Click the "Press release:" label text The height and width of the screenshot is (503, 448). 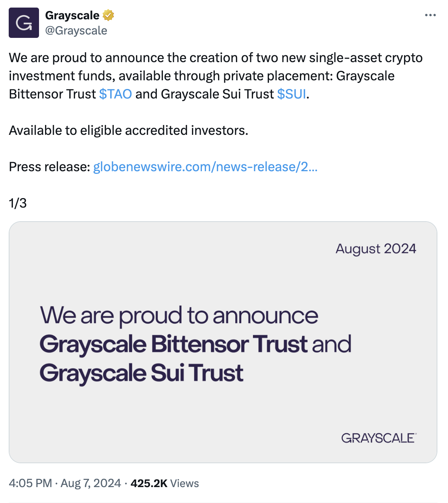point(49,167)
